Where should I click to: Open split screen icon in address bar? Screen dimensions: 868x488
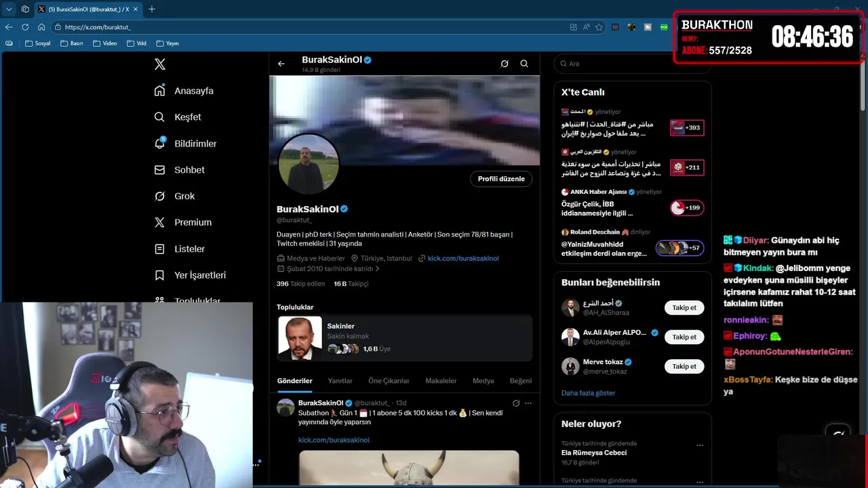click(x=574, y=27)
